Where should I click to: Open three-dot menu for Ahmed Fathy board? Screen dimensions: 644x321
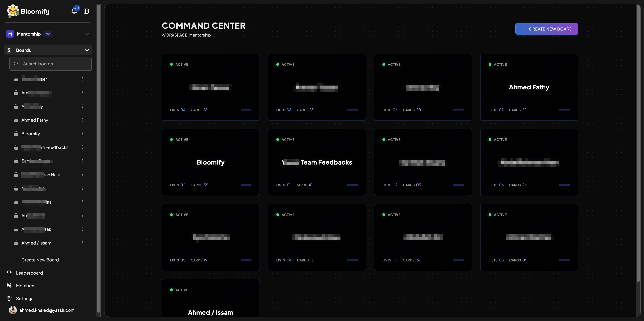click(x=82, y=120)
